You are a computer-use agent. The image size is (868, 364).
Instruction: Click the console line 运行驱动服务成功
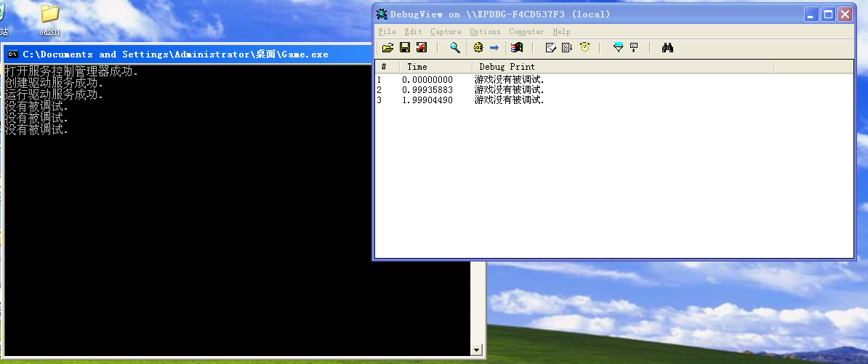(54, 94)
